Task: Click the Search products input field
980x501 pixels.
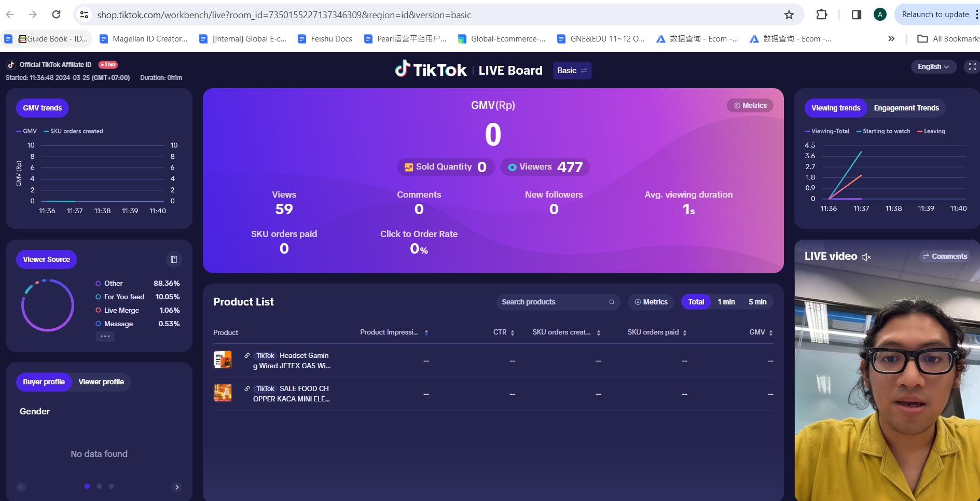Action: coord(553,302)
